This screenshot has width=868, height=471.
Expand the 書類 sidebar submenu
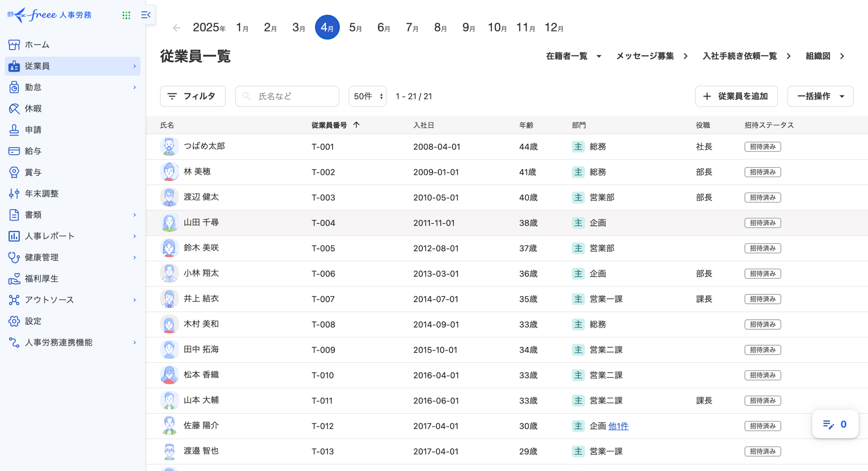(x=135, y=215)
